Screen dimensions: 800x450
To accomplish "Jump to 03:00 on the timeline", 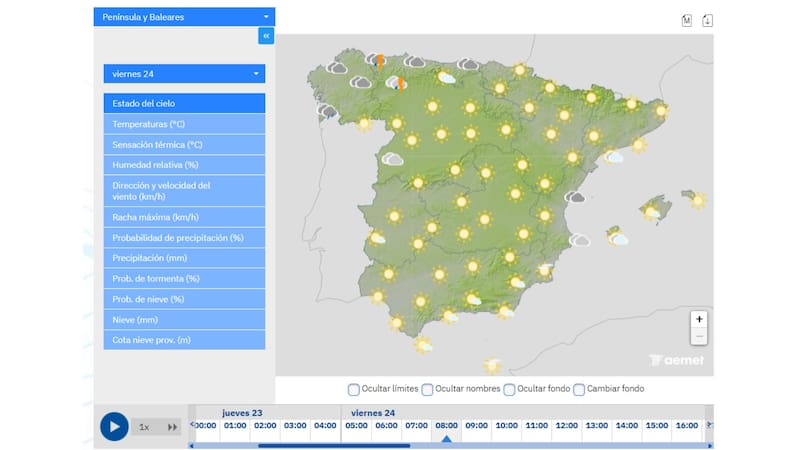I will pyautogui.click(x=295, y=426).
